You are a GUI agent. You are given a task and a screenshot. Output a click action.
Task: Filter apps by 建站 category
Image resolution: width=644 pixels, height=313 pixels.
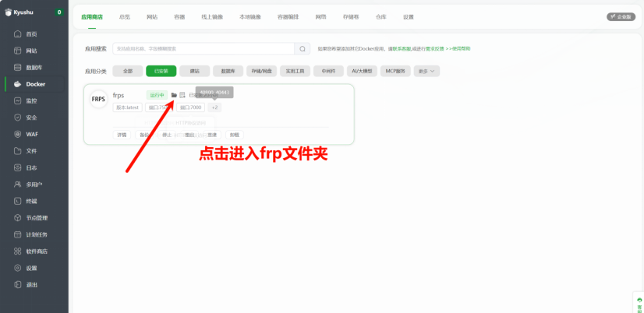point(195,71)
